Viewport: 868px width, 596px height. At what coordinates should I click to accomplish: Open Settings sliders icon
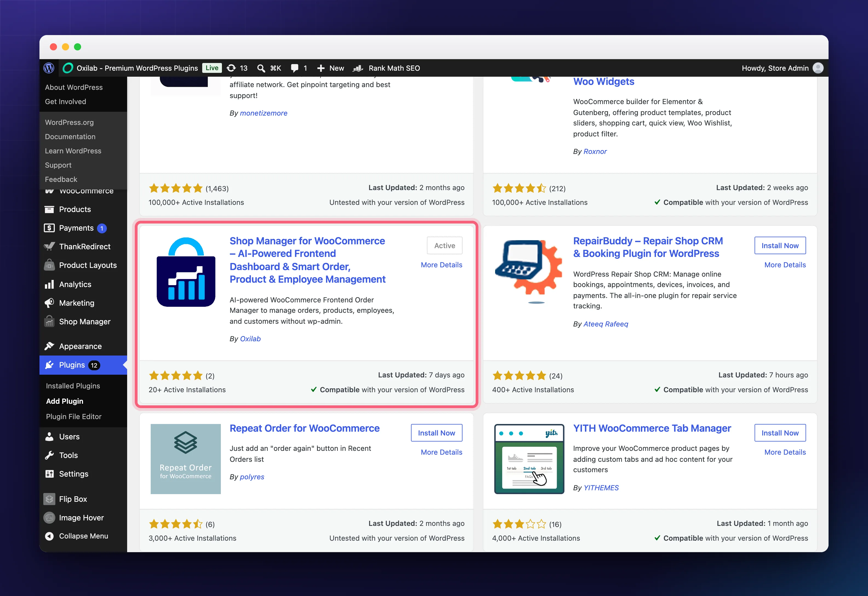coord(49,474)
